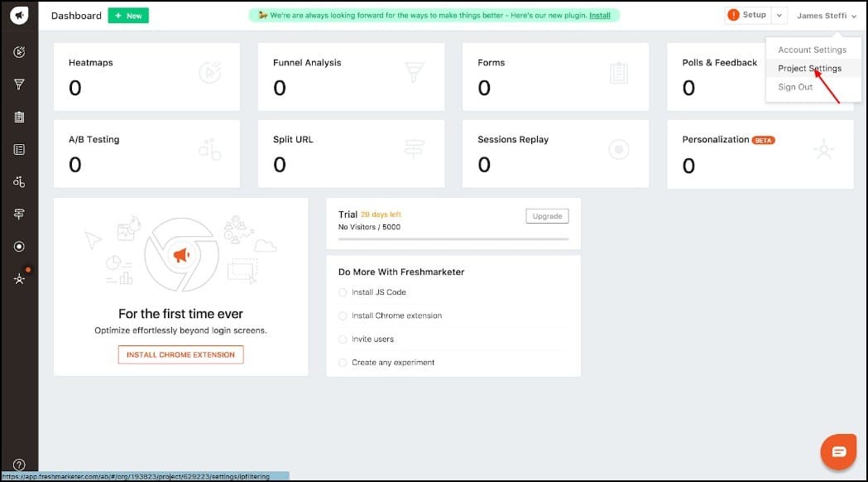Tick the Invite users circle

coord(343,339)
